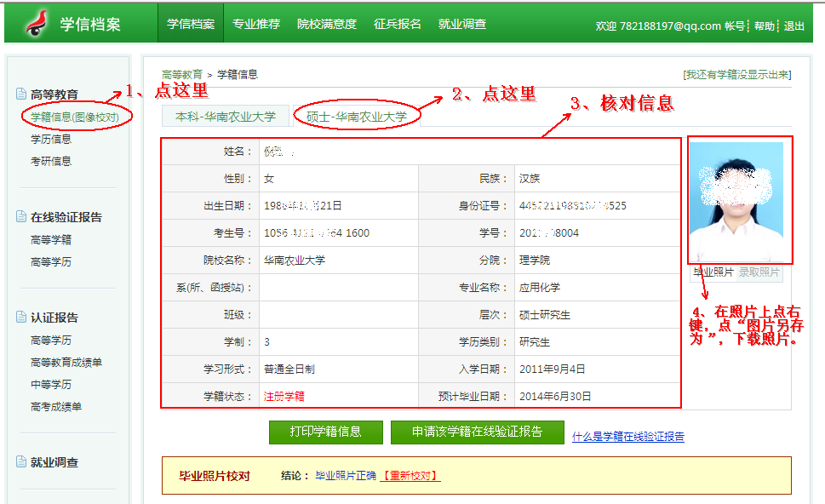Viewport: 825px width, 504px height.
Task: Click the 2011年9月4日 enrollment date
Action: 553,369
